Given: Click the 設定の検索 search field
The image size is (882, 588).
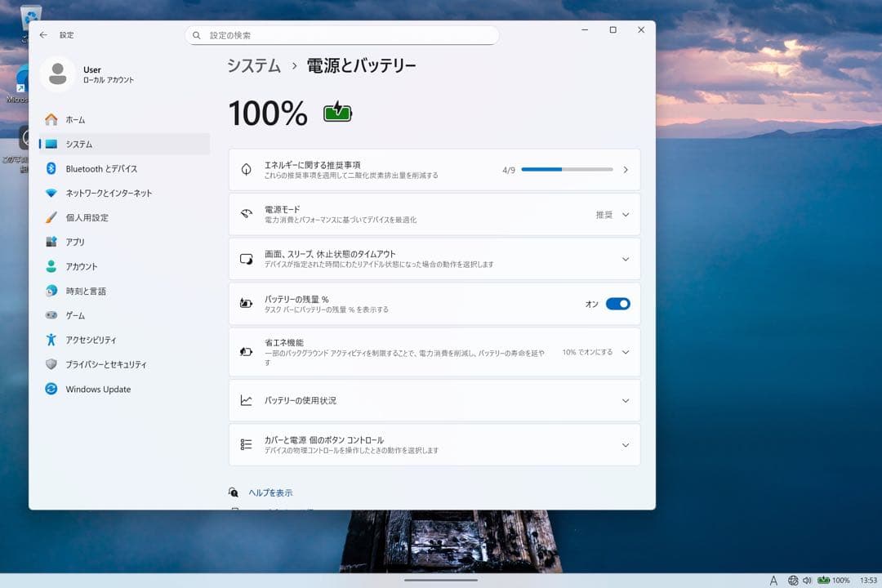Looking at the screenshot, I should coord(343,35).
